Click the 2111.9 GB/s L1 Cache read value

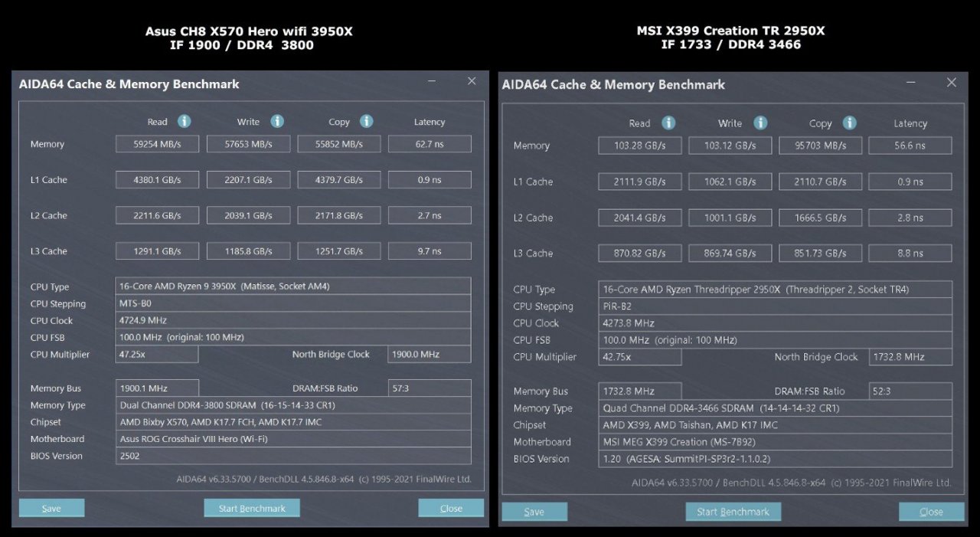point(639,182)
